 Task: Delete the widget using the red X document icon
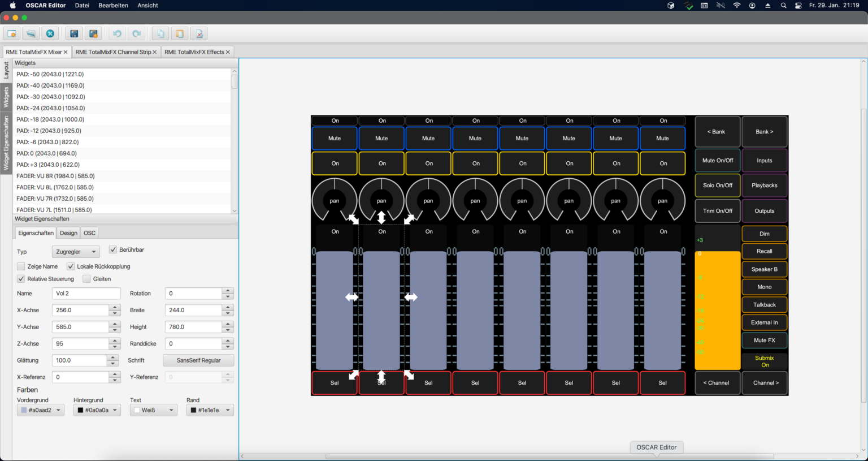198,33
